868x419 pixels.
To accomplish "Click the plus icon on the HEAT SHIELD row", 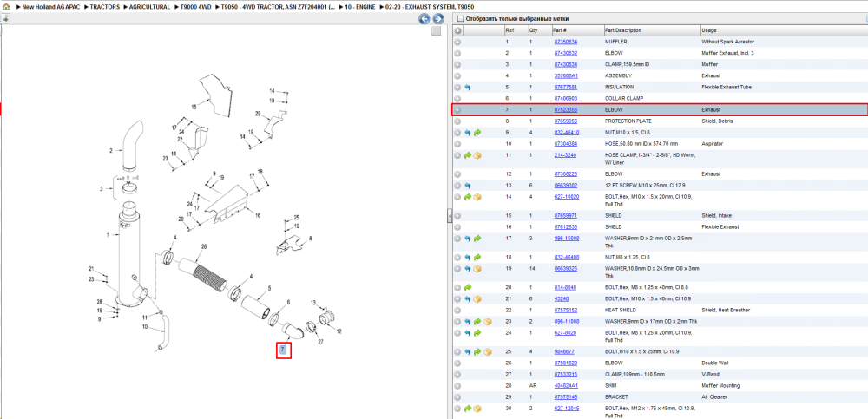I will coord(457,310).
